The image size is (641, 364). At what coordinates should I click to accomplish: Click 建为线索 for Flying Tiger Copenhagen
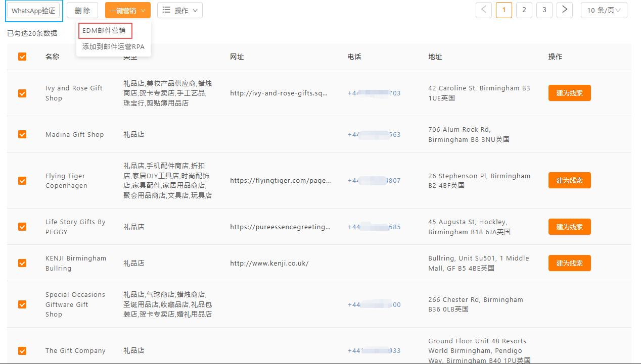569,180
